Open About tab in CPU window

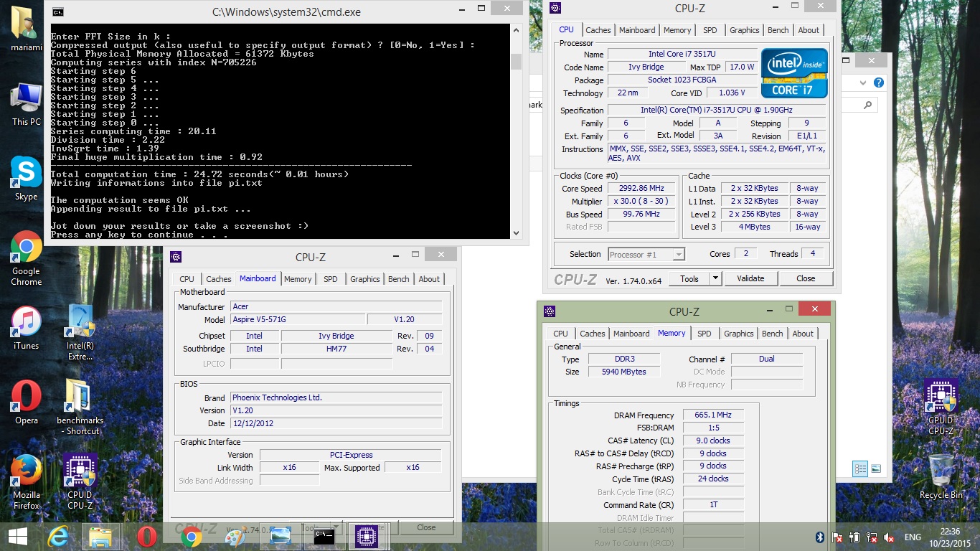(x=809, y=30)
